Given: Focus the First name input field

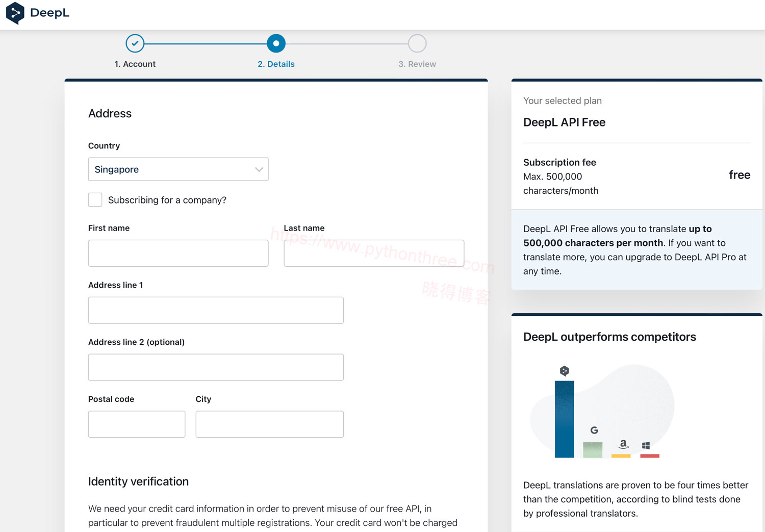Looking at the screenshot, I should [178, 253].
